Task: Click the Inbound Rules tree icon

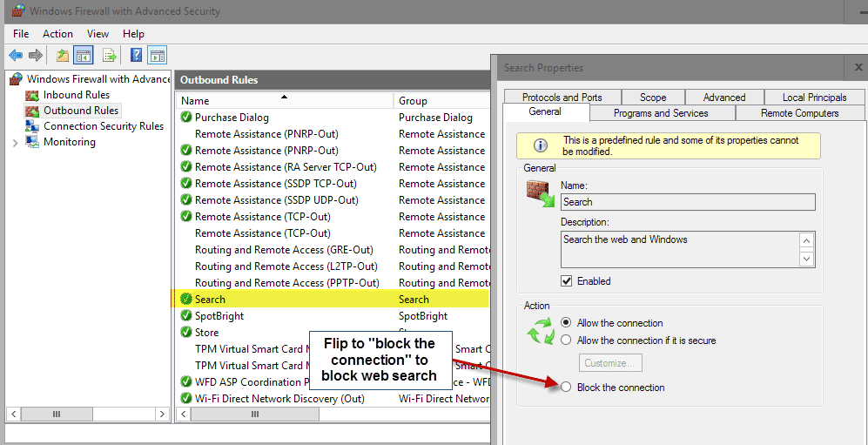Action: [32, 95]
